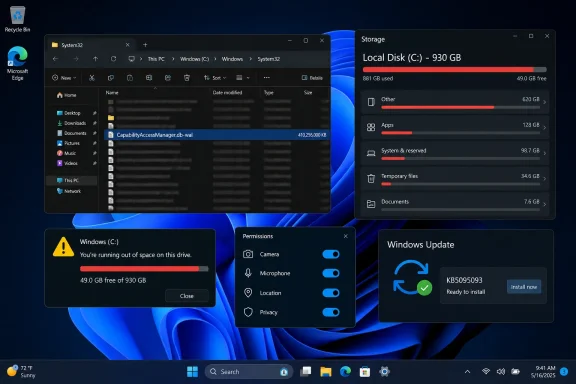
Task: Click the Paste icon in Explorer toolbar
Action: (x=130, y=78)
